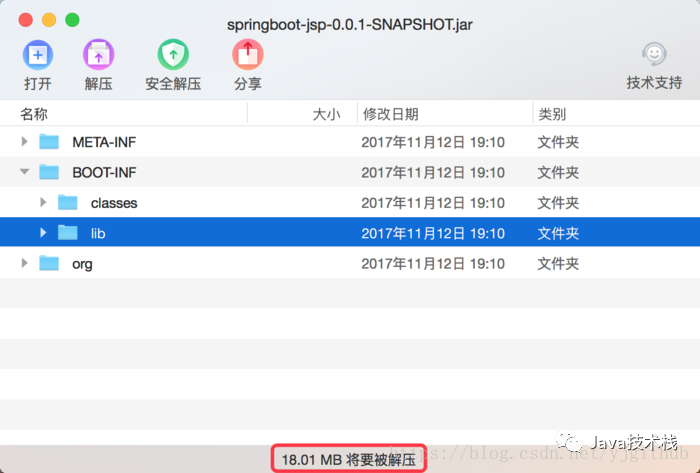This screenshot has width=700, height=473.
Task: Click the BOOT-INF folder icon
Action: [49, 172]
